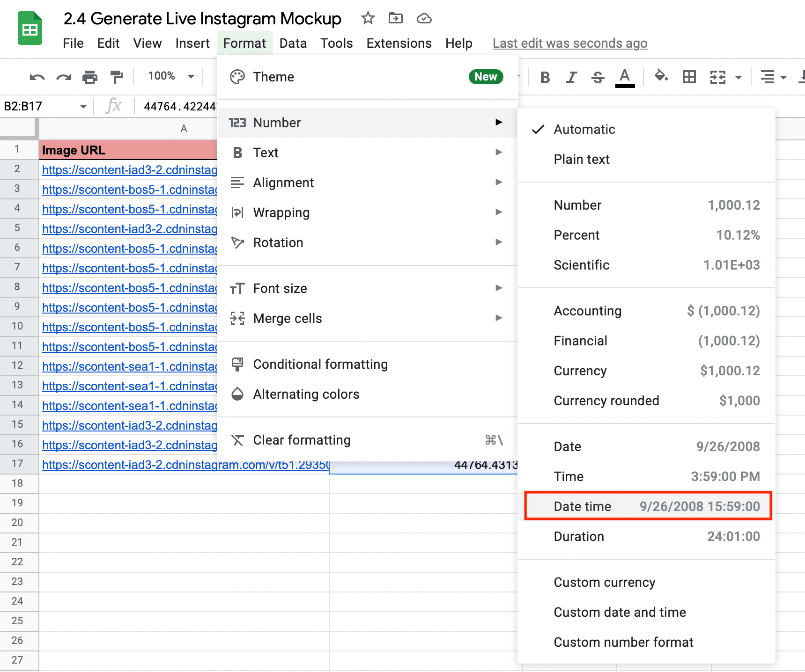Open the Fill color picker icon
Screen dimensions: 805x672
click(x=661, y=76)
